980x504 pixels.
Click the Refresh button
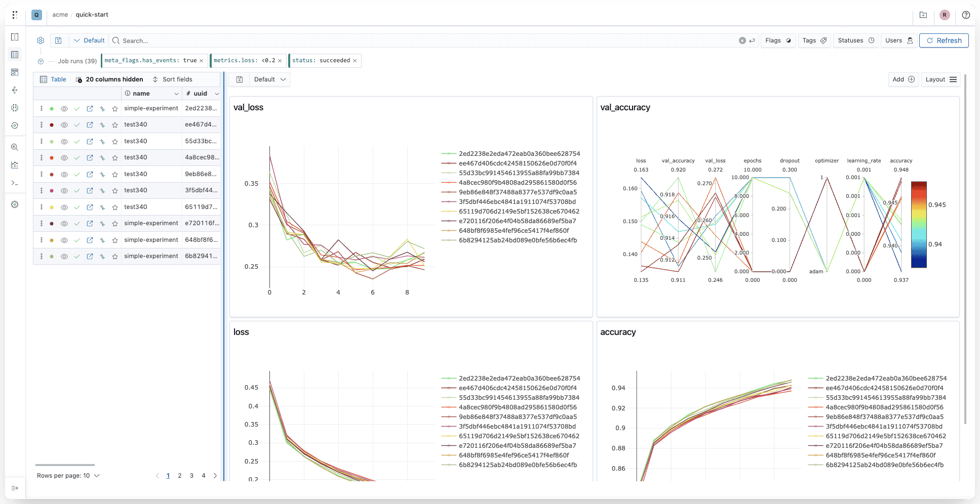(x=944, y=40)
